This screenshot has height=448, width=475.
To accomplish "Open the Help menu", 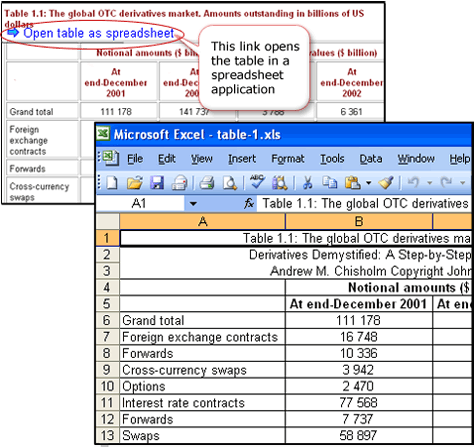I will click(459, 159).
